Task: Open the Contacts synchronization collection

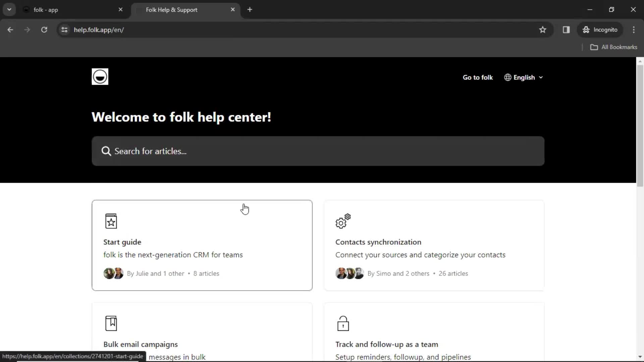Action: click(434, 245)
